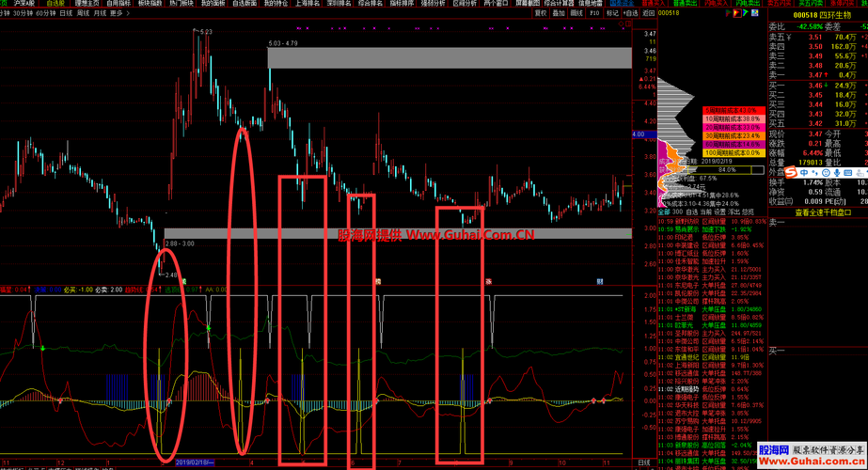Select 总览 in cost distribution tabs
868x470 pixels.
click(748, 212)
